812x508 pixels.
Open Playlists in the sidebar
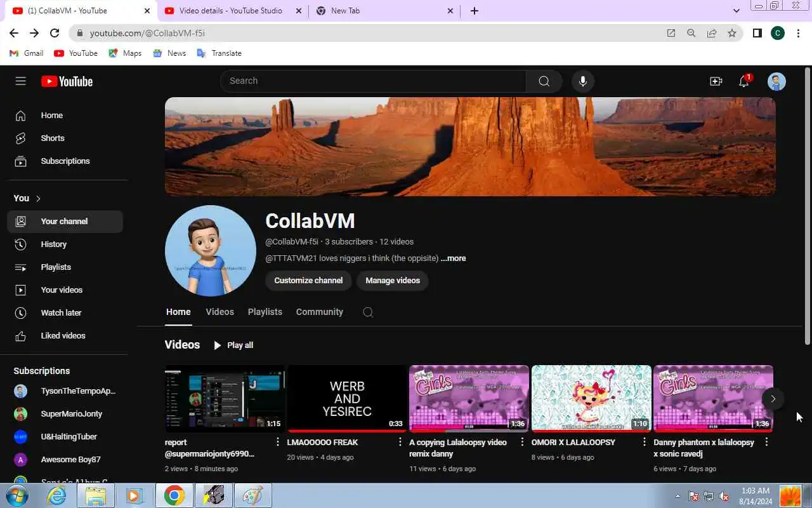coord(65,267)
